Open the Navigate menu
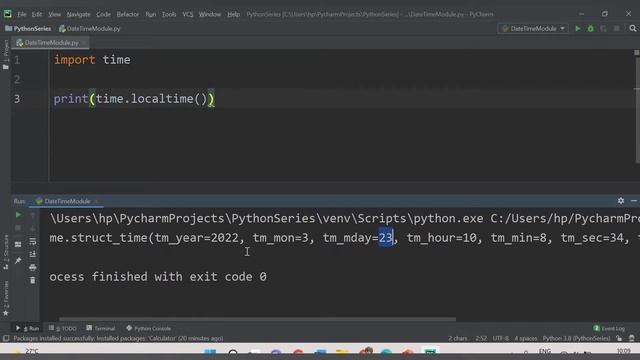Screen dimensions: 640x360 click(x=78, y=14)
